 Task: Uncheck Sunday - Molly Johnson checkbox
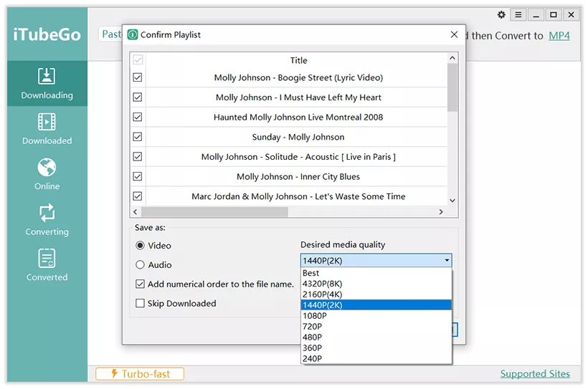tap(138, 137)
